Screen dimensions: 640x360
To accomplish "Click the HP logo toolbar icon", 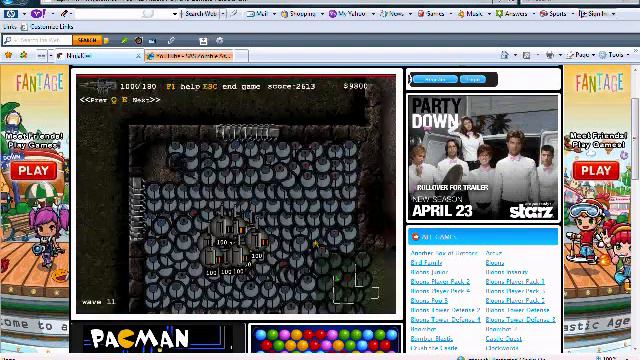I will pos(11,14).
